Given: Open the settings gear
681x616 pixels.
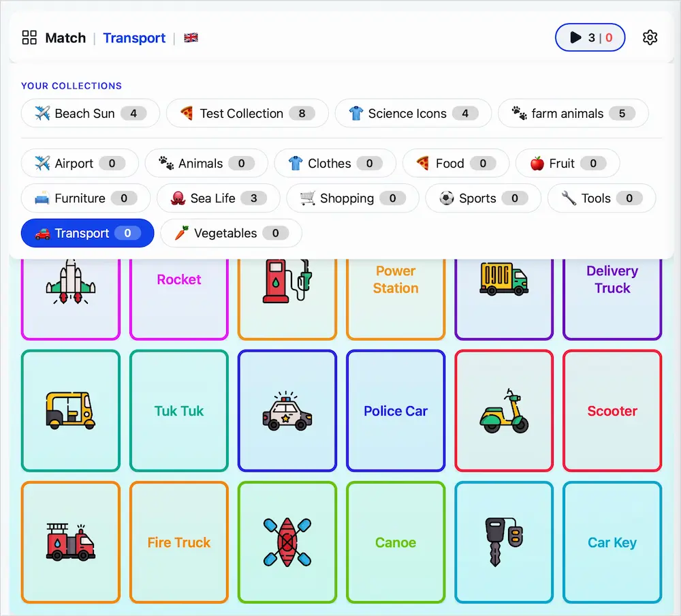Looking at the screenshot, I should [x=650, y=37].
